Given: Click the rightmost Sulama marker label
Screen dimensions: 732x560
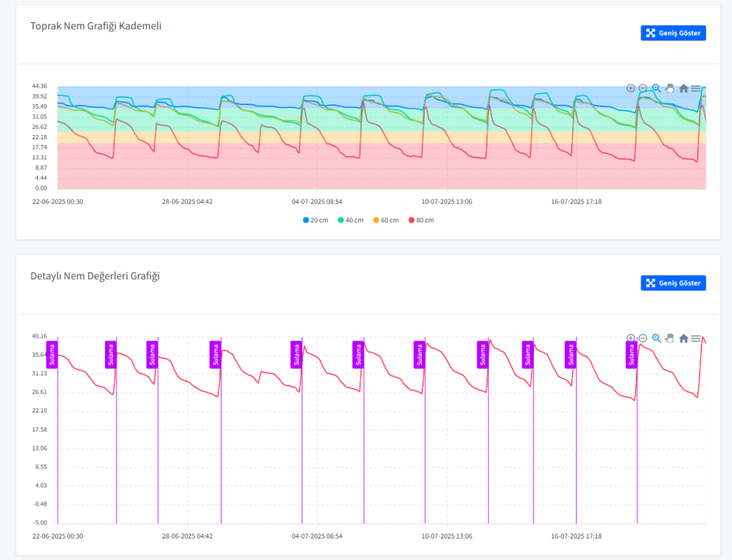Looking at the screenshot, I should (x=631, y=354).
